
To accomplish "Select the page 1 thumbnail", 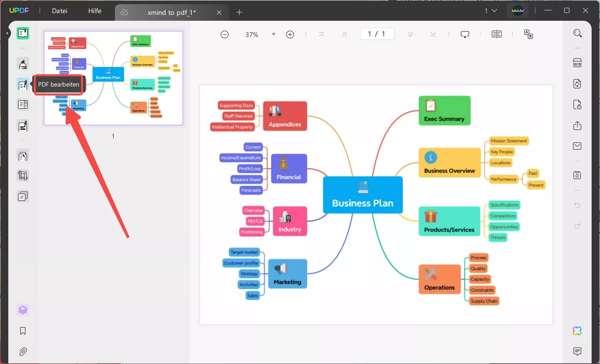I will click(x=113, y=78).
